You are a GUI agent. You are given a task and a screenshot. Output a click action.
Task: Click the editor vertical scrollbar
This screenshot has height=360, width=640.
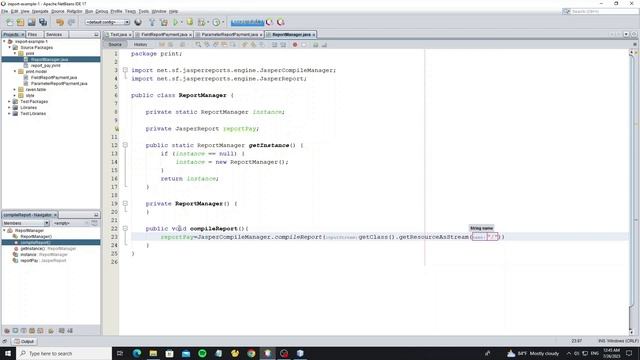coord(632,192)
